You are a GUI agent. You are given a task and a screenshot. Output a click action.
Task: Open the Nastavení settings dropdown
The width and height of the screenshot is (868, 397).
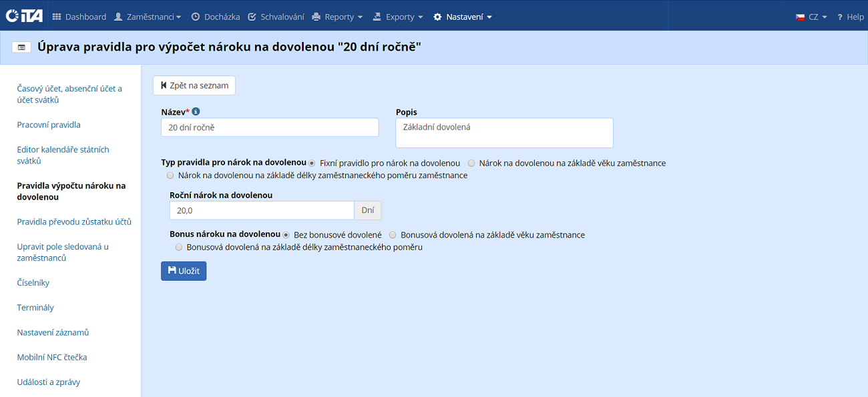(462, 17)
